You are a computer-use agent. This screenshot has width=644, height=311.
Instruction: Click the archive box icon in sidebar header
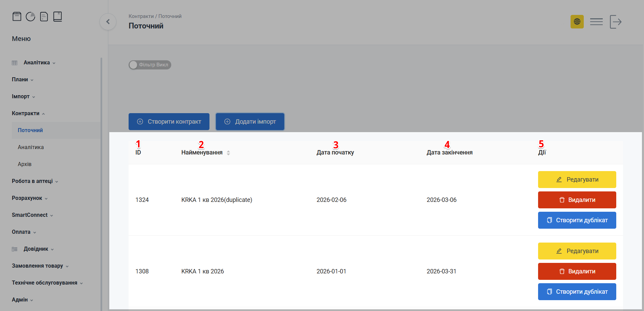coord(17,17)
